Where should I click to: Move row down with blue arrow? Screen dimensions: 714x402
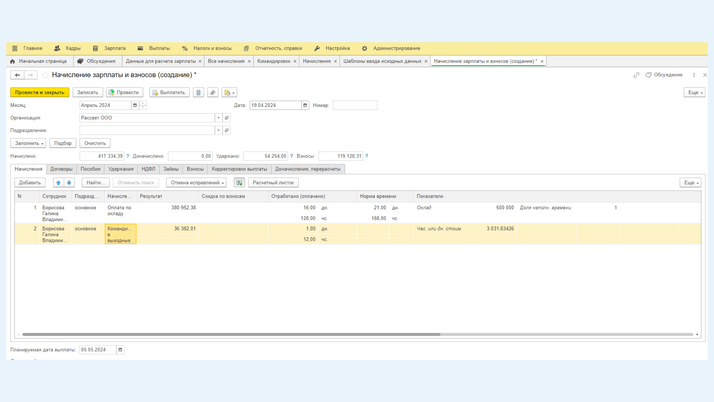pos(69,183)
